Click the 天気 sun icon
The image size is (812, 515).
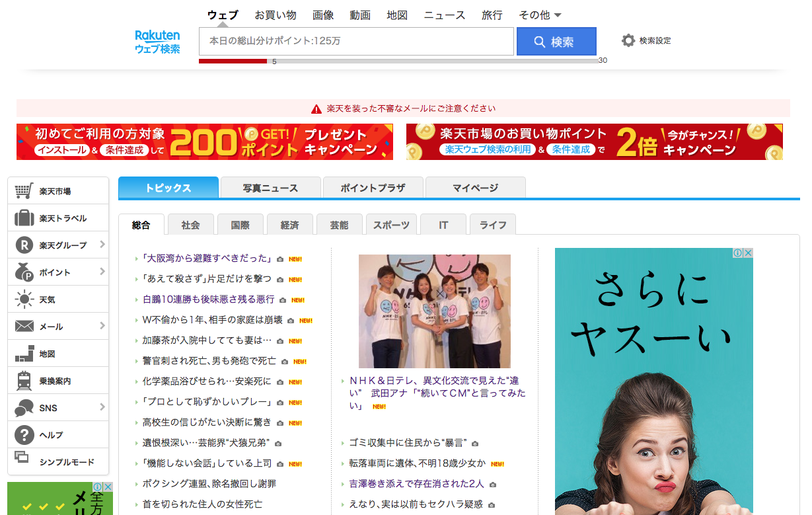(24, 299)
